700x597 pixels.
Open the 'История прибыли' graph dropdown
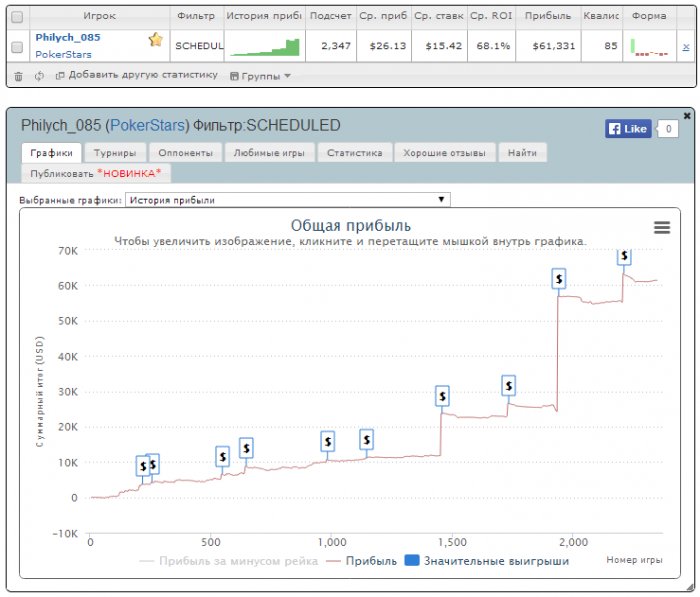pyautogui.click(x=287, y=200)
